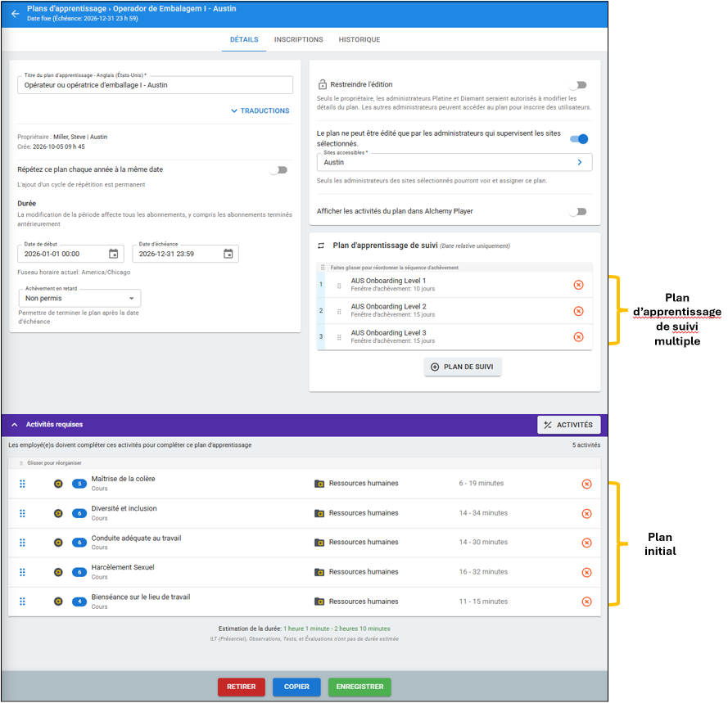This screenshot has height=703, width=728.
Task: Expand the TRADUCTIONS section
Action: click(x=260, y=111)
